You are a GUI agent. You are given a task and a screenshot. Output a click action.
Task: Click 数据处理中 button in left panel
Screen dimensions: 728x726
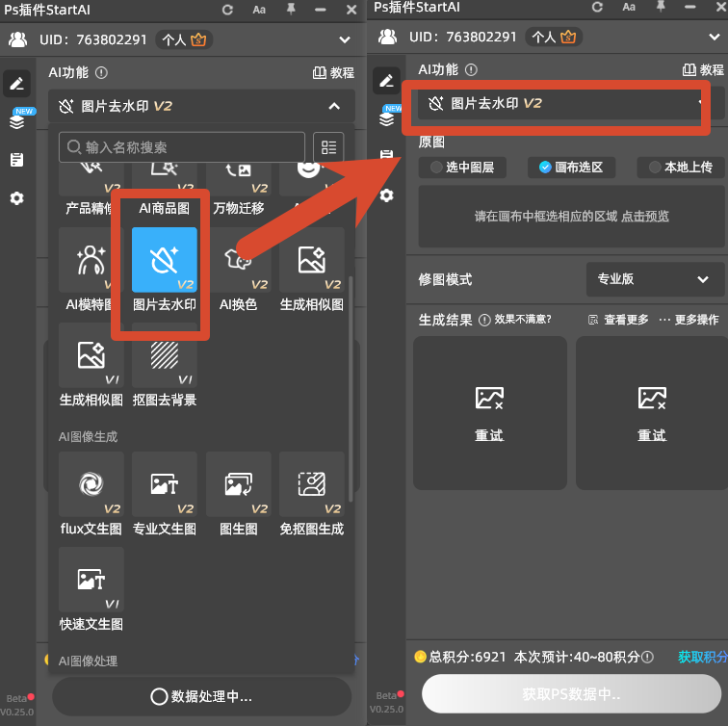click(201, 696)
